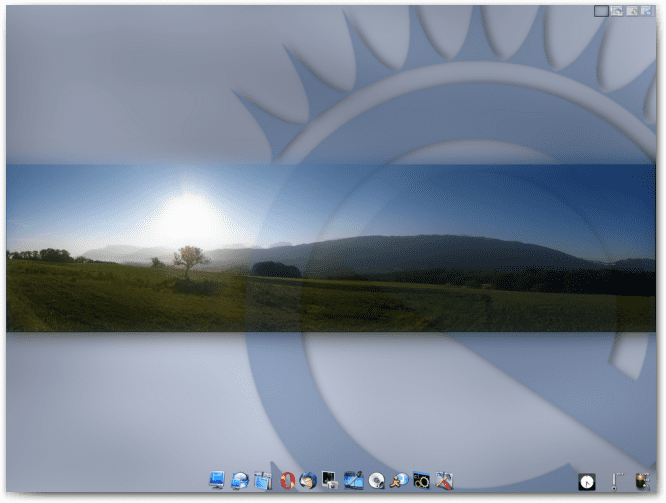Switch to the first empty pager desktop
The width and height of the screenshot is (666, 503).
[601, 11]
